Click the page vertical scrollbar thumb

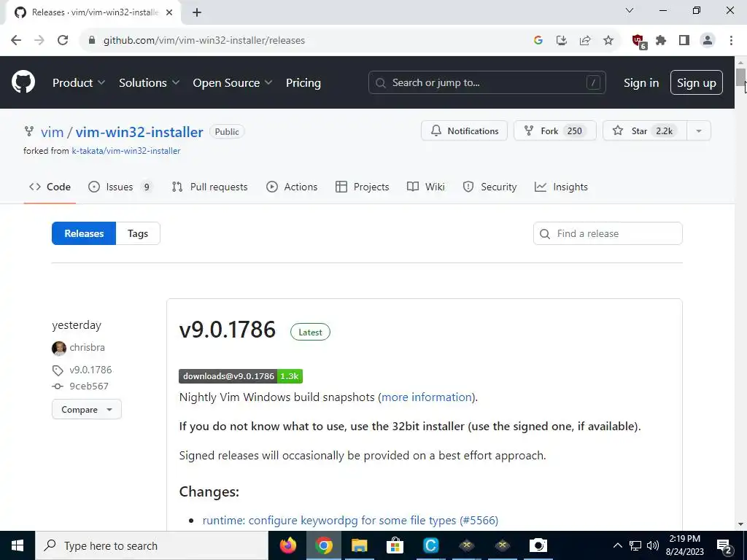[x=741, y=77]
